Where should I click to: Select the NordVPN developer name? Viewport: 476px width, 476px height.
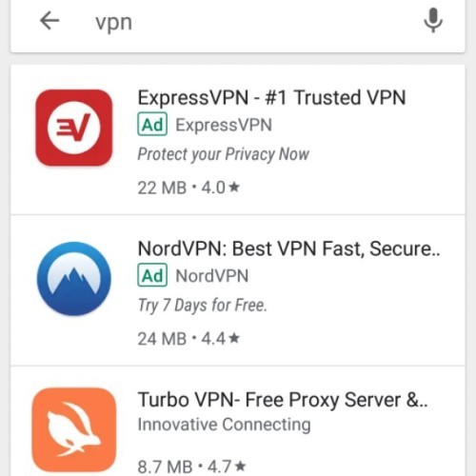(x=212, y=275)
